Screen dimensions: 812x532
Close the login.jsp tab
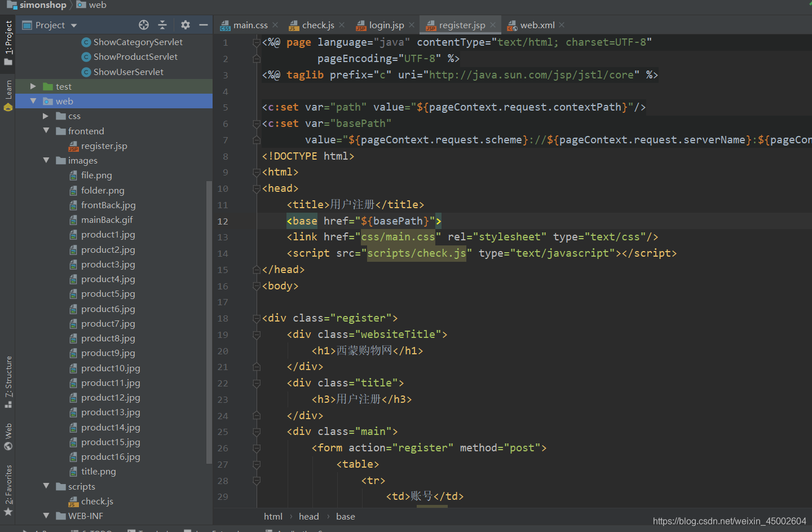tap(412, 25)
